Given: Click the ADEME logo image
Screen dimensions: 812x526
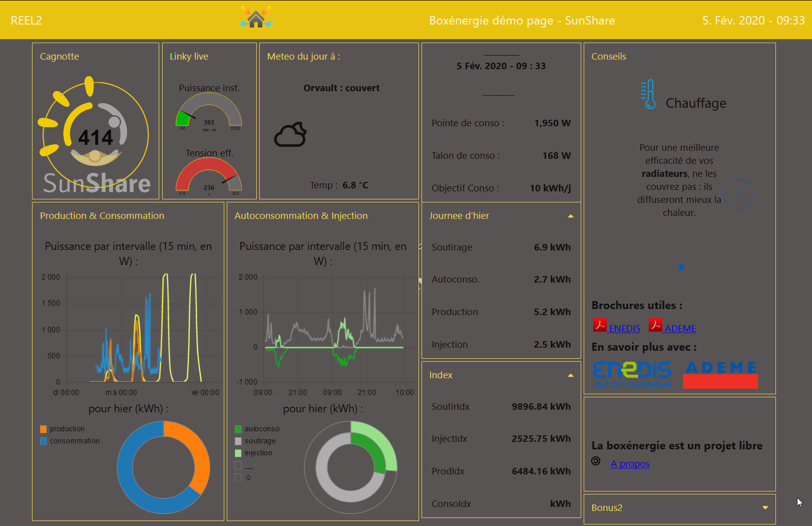Looking at the screenshot, I should [720, 374].
